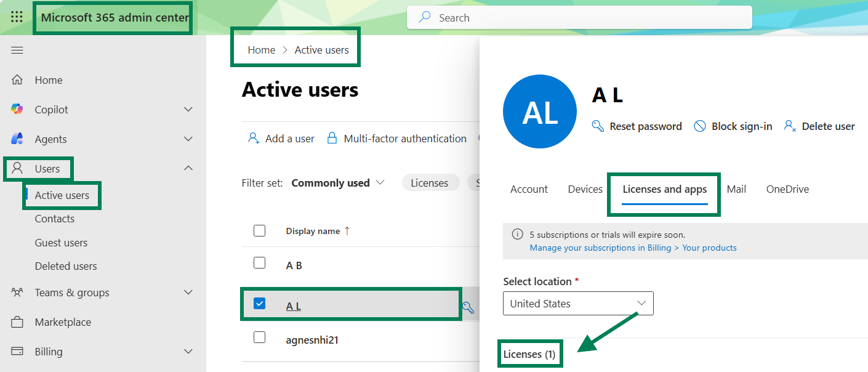Click the Block sign-in icon
Viewport: 868px width, 372px height.
coord(700,126)
